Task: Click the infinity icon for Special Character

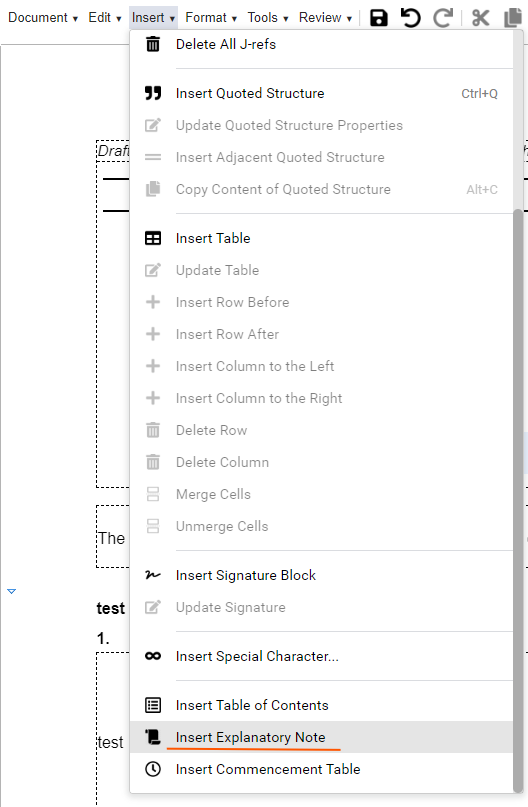Action: (x=153, y=656)
